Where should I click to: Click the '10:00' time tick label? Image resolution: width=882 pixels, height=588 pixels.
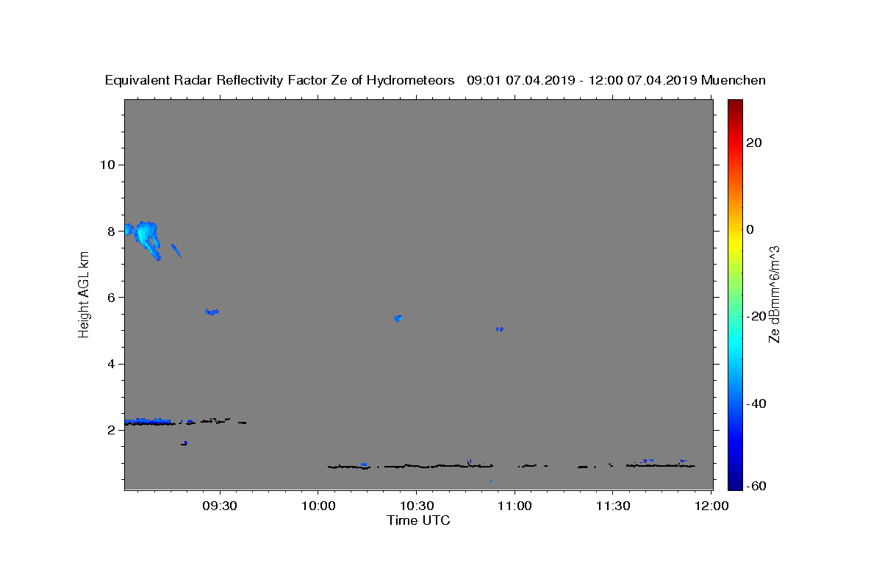pos(318,506)
